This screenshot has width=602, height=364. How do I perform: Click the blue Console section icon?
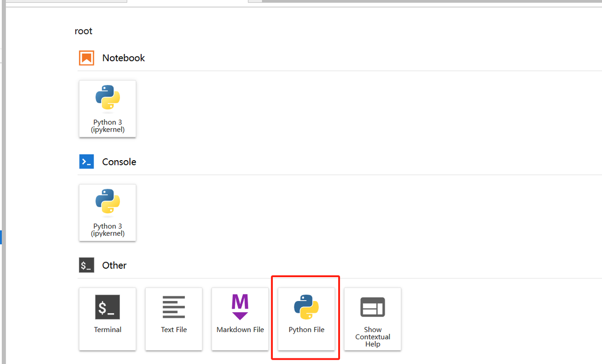pos(87,162)
